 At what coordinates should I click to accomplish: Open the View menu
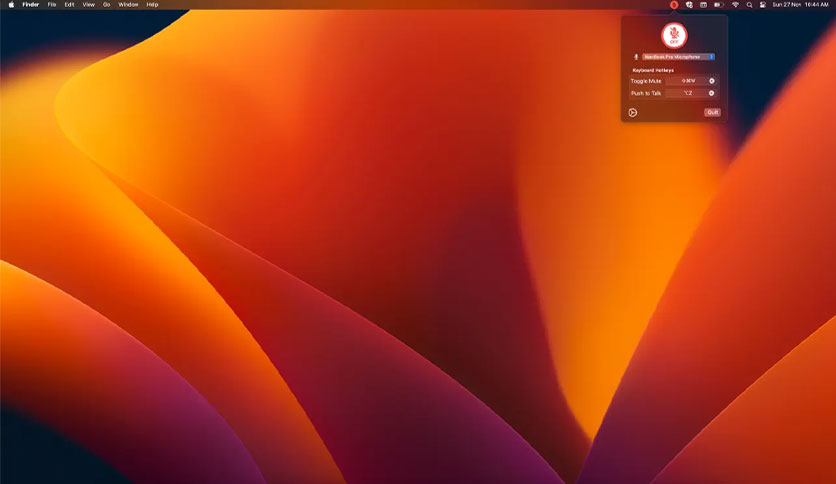click(89, 5)
